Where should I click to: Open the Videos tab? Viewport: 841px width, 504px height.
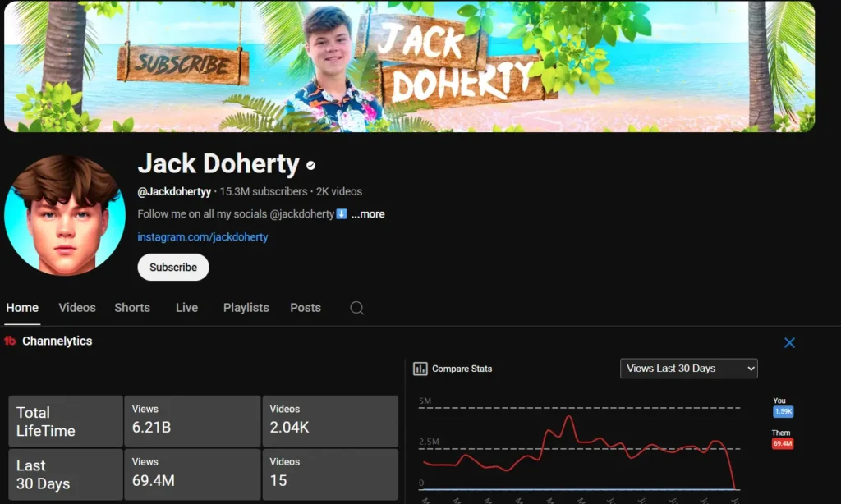point(77,308)
